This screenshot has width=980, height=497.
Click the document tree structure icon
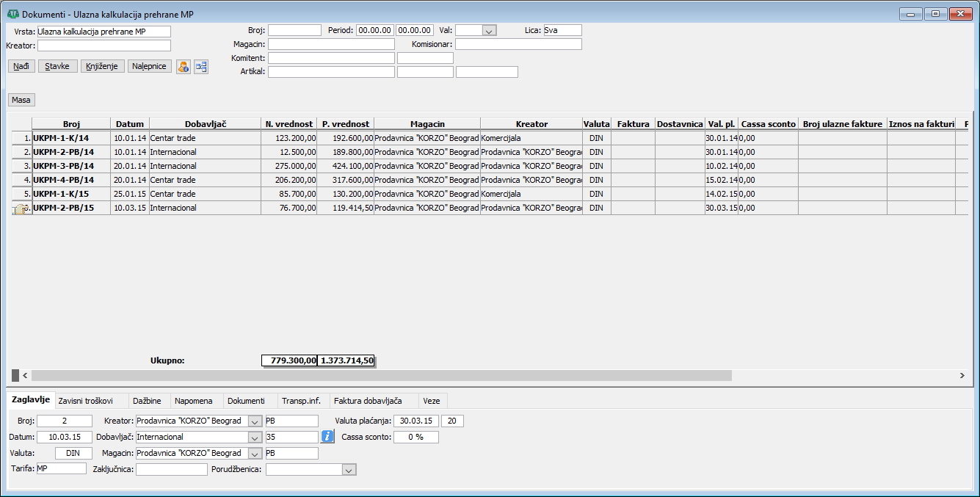(x=201, y=67)
